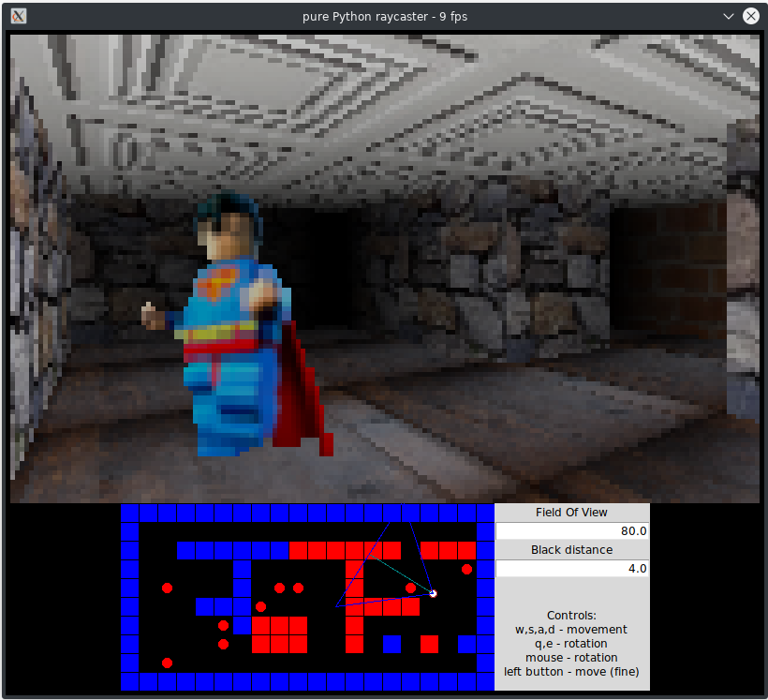Click the 'w,s,a,d - movement' text
This screenshot has width=768, height=700.
[x=571, y=630]
